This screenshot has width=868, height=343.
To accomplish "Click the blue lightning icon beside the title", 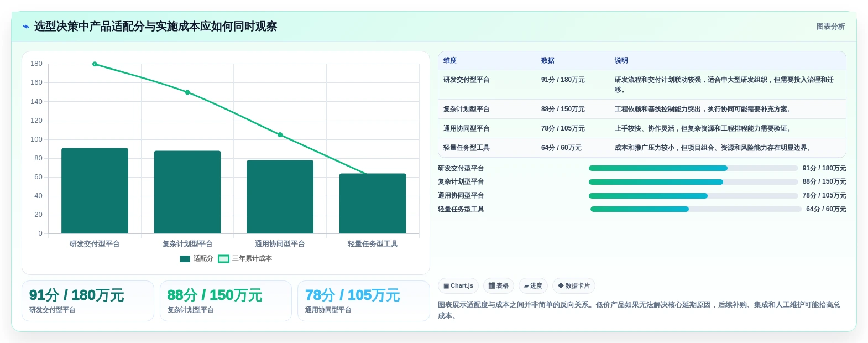I will tap(25, 27).
